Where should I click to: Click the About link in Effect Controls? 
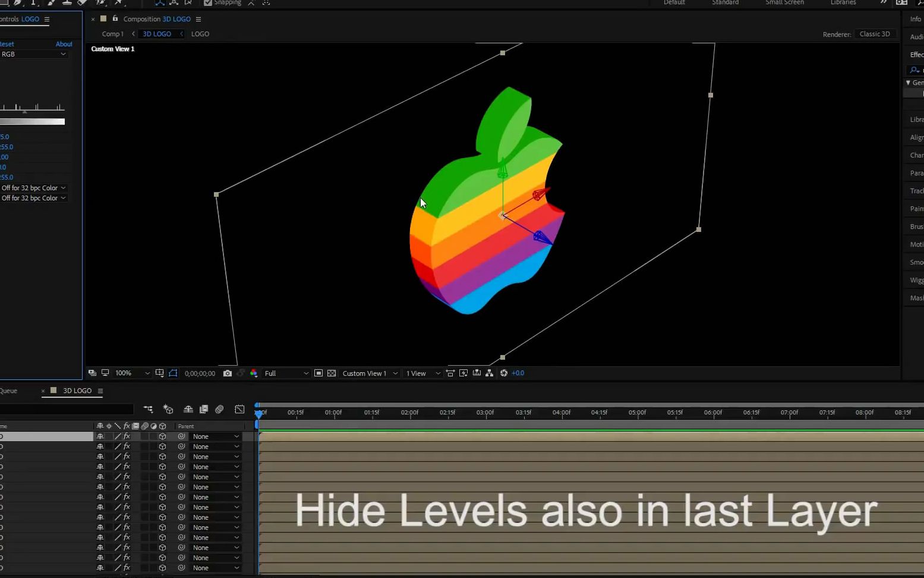(64, 43)
